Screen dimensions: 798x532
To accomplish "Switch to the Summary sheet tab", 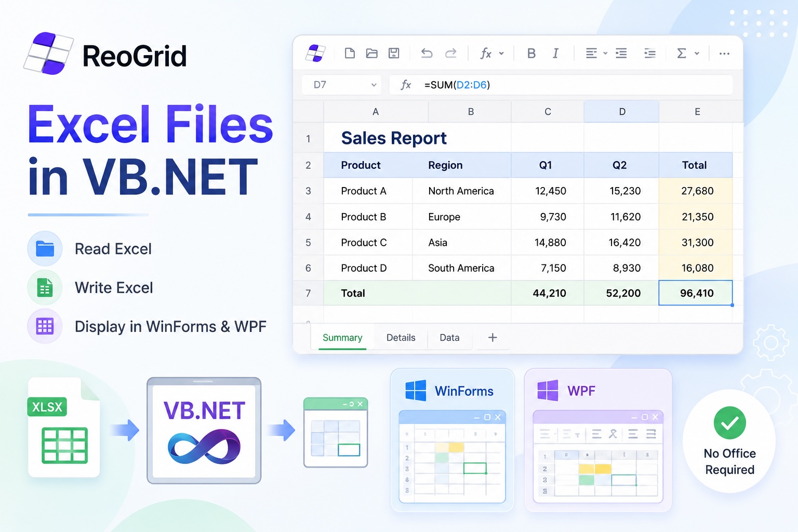I will pos(342,338).
